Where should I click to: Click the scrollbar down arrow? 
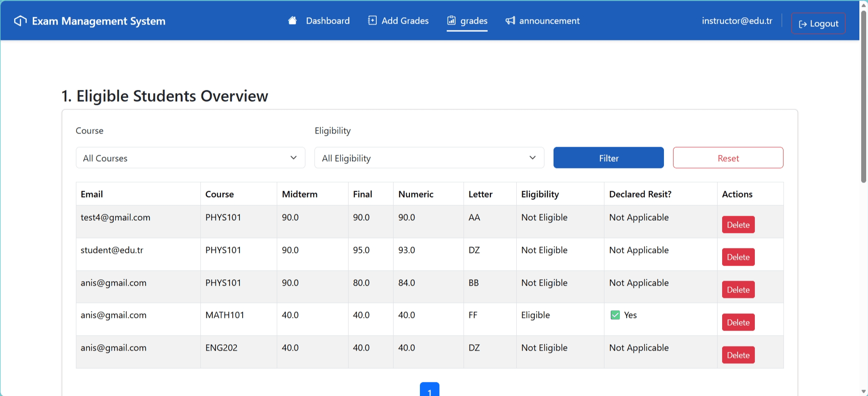point(863,391)
